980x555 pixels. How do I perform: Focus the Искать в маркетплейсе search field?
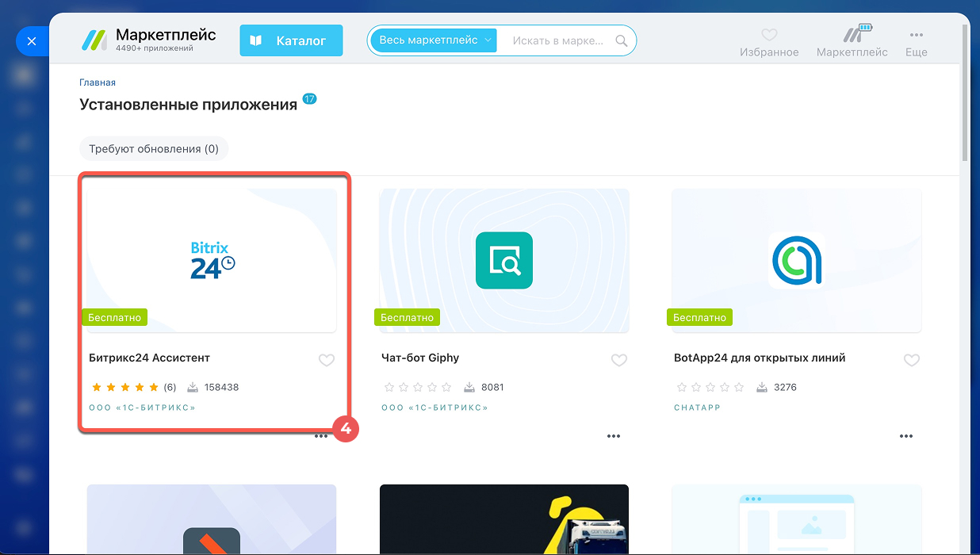point(557,40)
